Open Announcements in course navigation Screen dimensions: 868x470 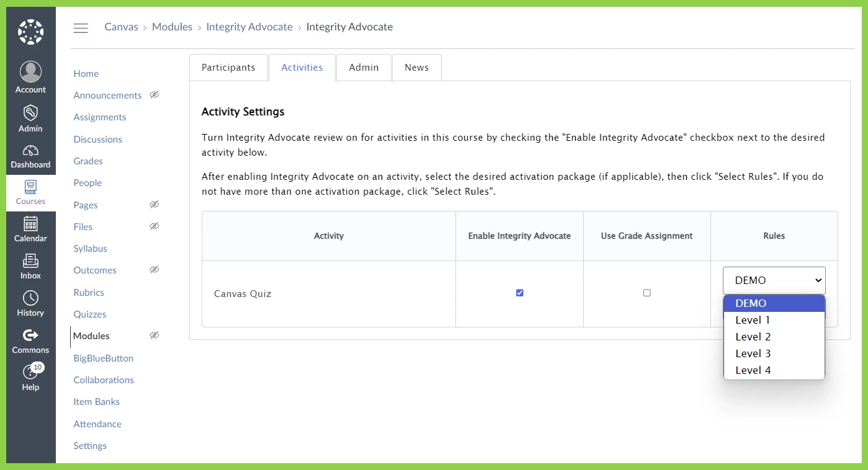pos(107,95)
